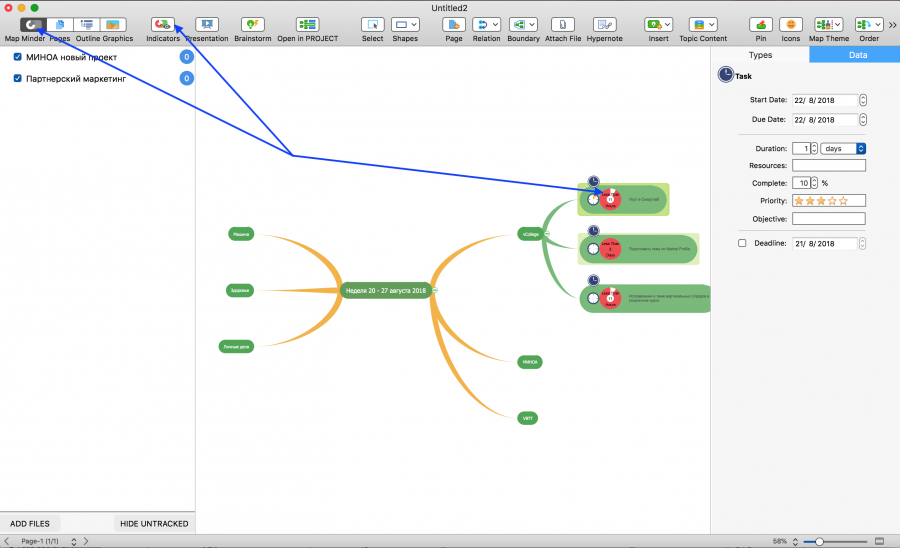The image size is (900, 548).
Task: Click the Brainstorm toolbar icon
Action: 254,24
